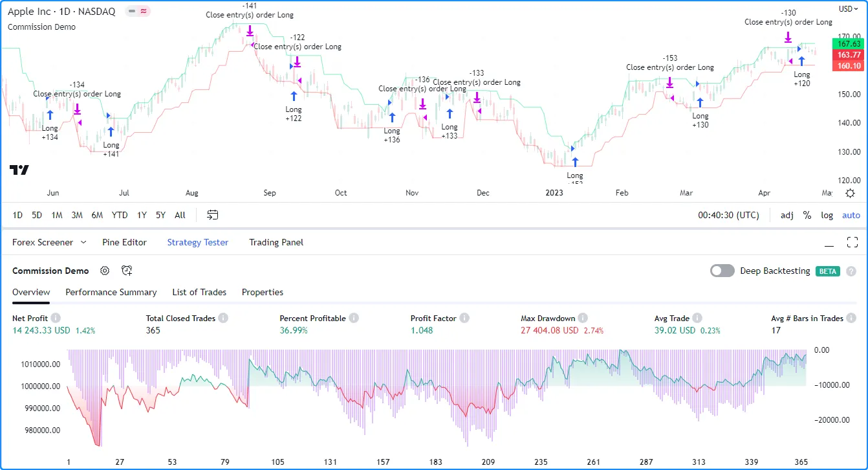Click the Net Profit info icon
Viewport: 868px width, 470px height.
click(x=56, y=318)
